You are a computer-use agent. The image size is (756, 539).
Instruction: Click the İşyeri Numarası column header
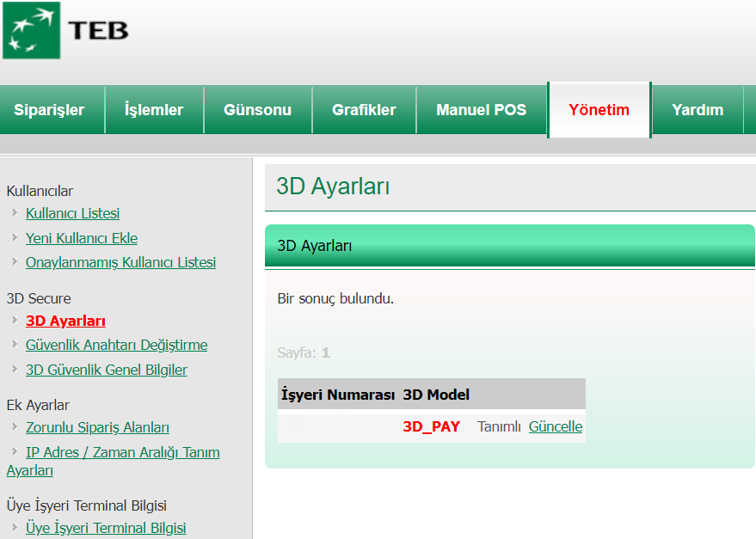(x=338, y=395)
